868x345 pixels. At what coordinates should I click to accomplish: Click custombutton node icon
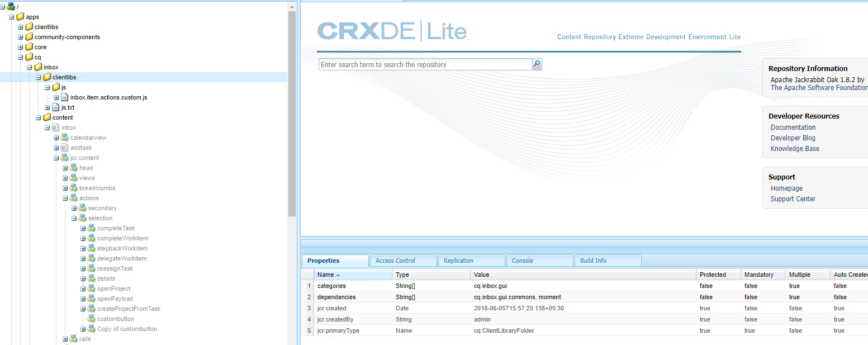click(92, 319)
